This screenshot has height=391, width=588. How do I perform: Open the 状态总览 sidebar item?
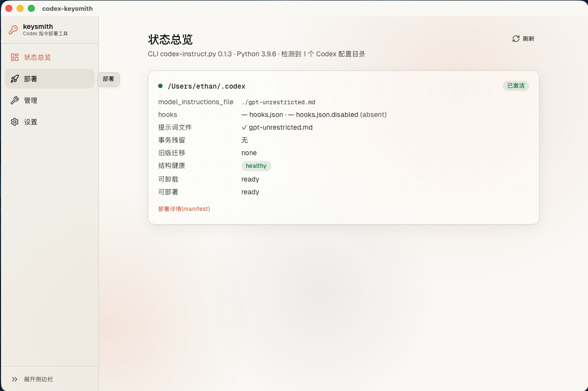[49, 57]
